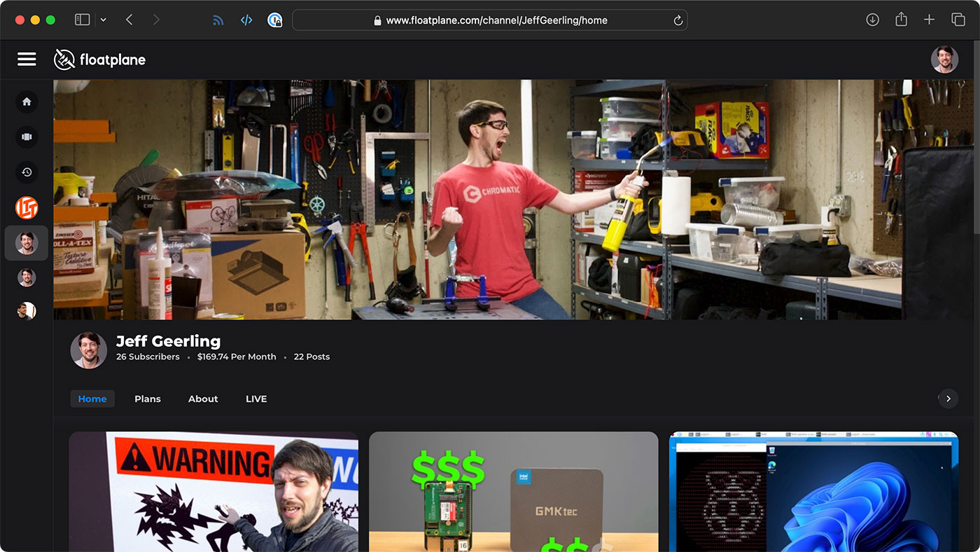The height and width of the screenshot is (552, 980).
Task: Switch to the Home tab
Action: click(92, 399)
